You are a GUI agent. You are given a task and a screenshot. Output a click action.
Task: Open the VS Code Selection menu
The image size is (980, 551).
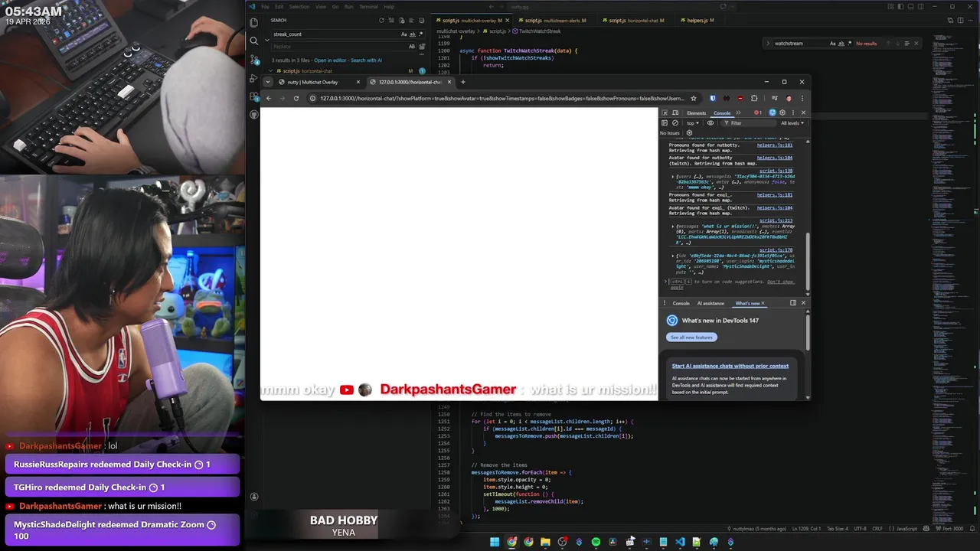coord(299,6)
